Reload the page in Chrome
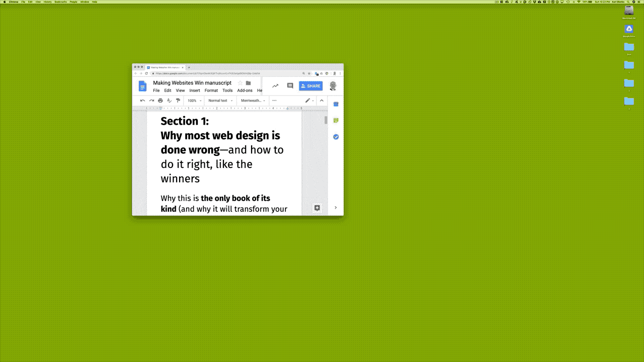This screenshot has width=644, height=362. 146,73
